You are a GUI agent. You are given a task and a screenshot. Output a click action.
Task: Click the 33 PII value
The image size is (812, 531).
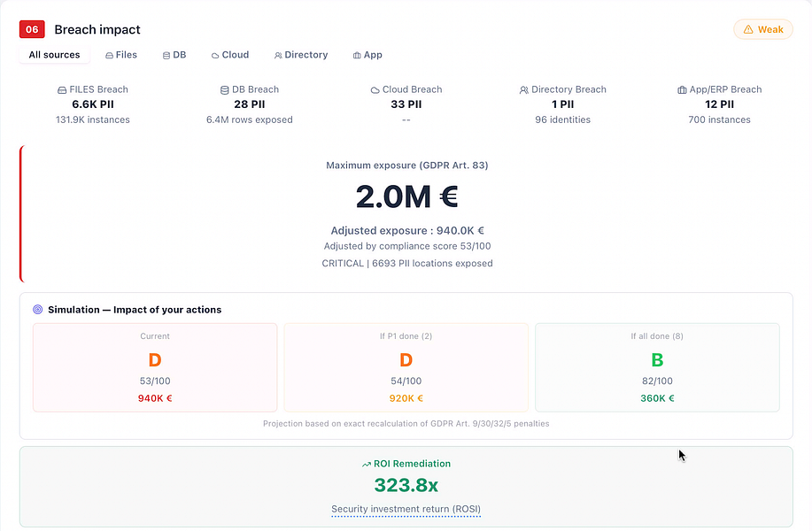tap(406, 104)
